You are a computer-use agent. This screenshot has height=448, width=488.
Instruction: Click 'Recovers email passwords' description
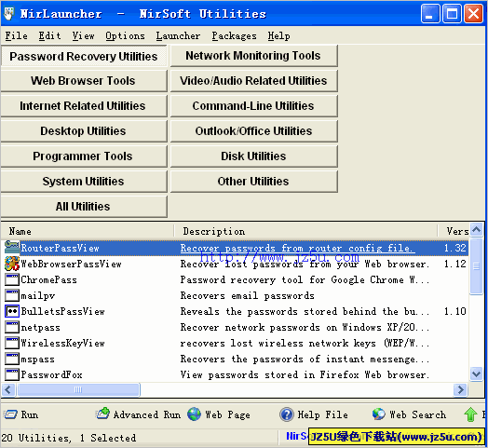tap(248, 296)
